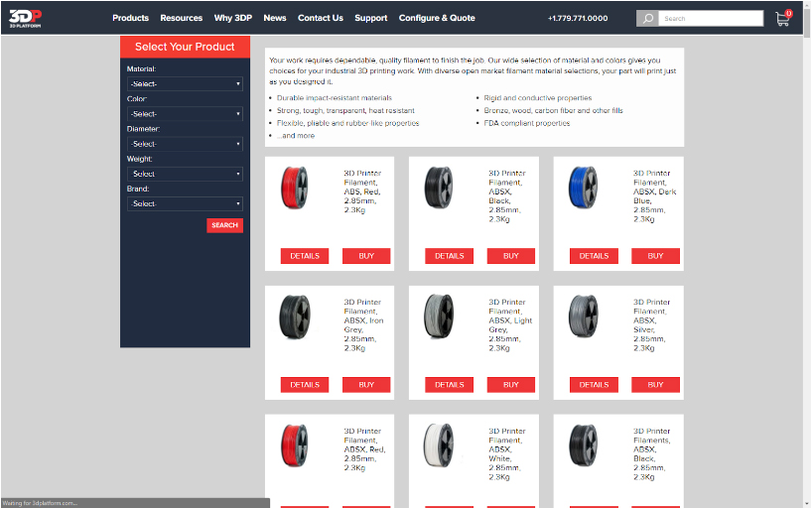View DETAILS for ABSX Black filament
812x508 pixels.
coord(449,256)
